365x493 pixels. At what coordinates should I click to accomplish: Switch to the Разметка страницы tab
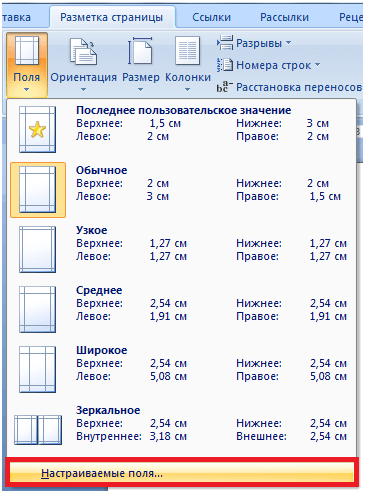[111, 17]
